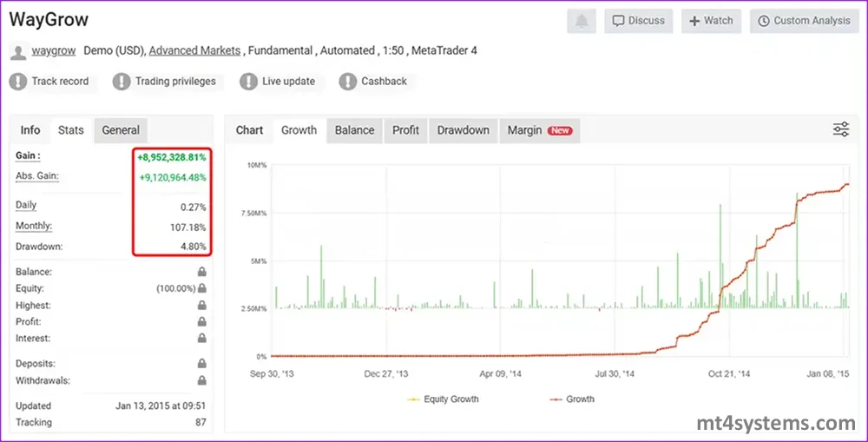
Task: Click the Trading privileges warning icon
Action: click(122, 82)
